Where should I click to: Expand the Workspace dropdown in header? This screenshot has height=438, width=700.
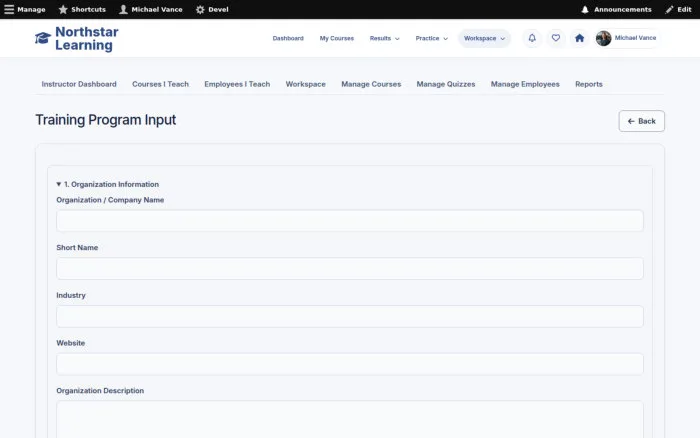pyautogui.click(x=484, y=38)
